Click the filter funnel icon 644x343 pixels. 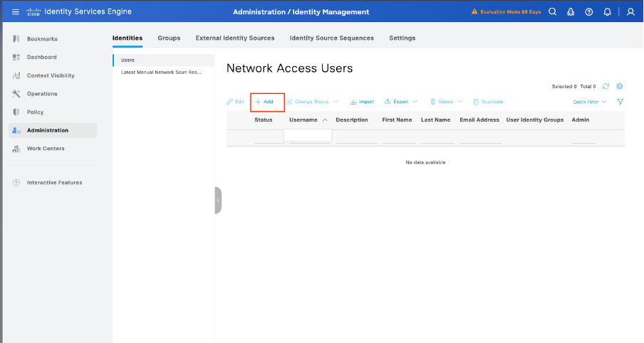click(x=620, y=102)
